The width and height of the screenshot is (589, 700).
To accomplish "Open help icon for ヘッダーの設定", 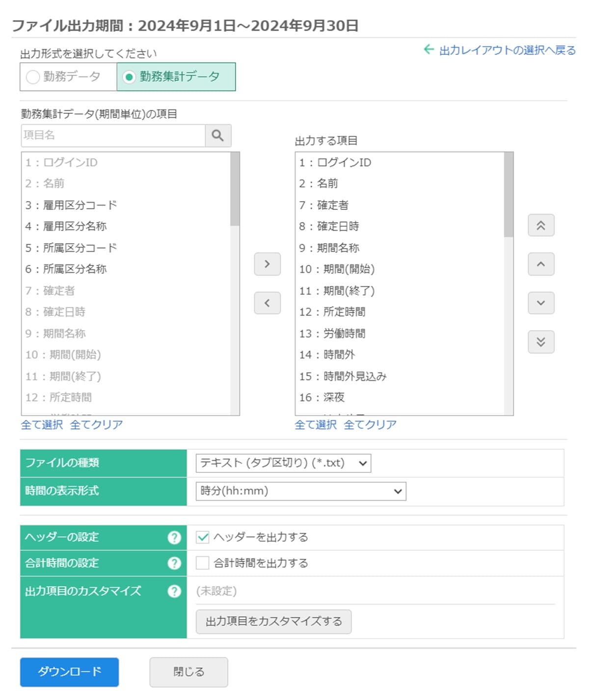I will 174,538.
